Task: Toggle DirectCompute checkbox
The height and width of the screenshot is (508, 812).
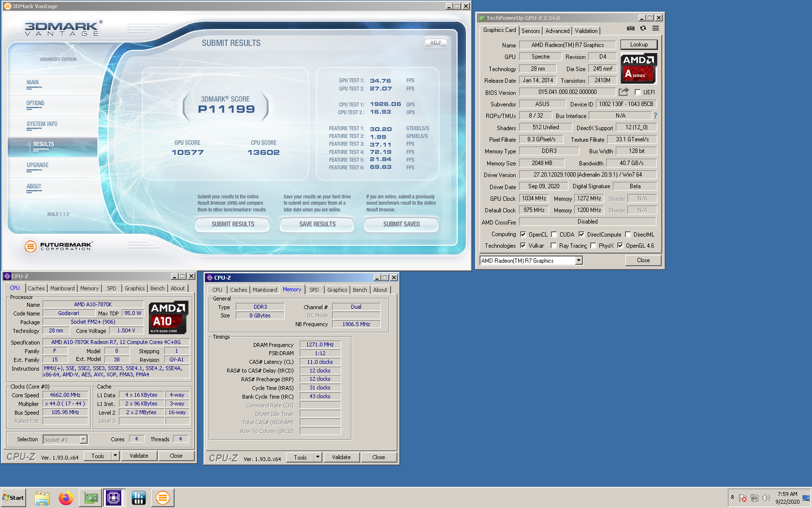Action: pyautogui.click(x=581, y=234)
